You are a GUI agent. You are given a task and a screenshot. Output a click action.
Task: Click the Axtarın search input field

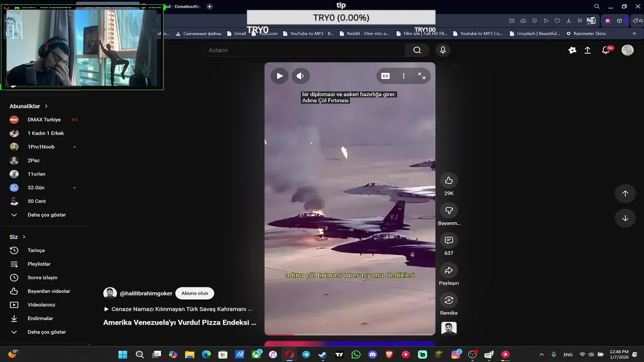coord(304,50)
